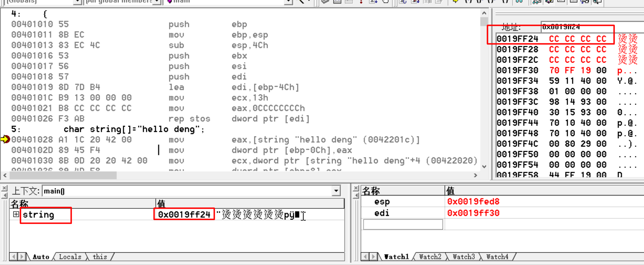Image resolution: width=644 pixels, height=265 pixels.
Task: Switch to the Watch2 tab
Action: [x=430, y=257]
